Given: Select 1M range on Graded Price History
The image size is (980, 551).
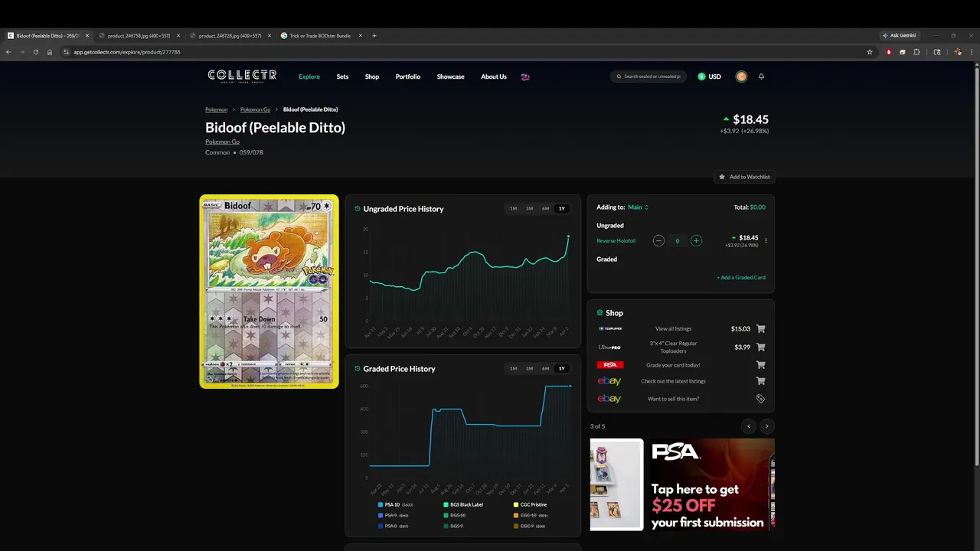Looking at the screenshot, I should click(x=513, y=369).
